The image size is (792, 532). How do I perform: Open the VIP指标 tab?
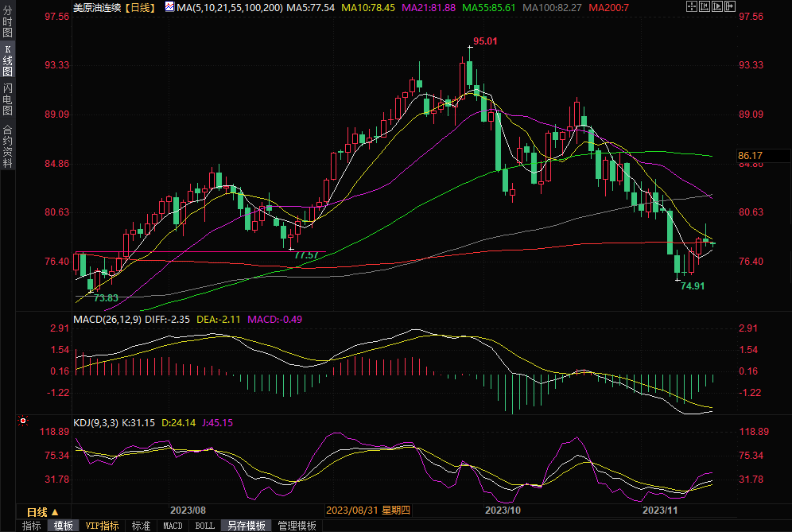(x=102, y=526)
